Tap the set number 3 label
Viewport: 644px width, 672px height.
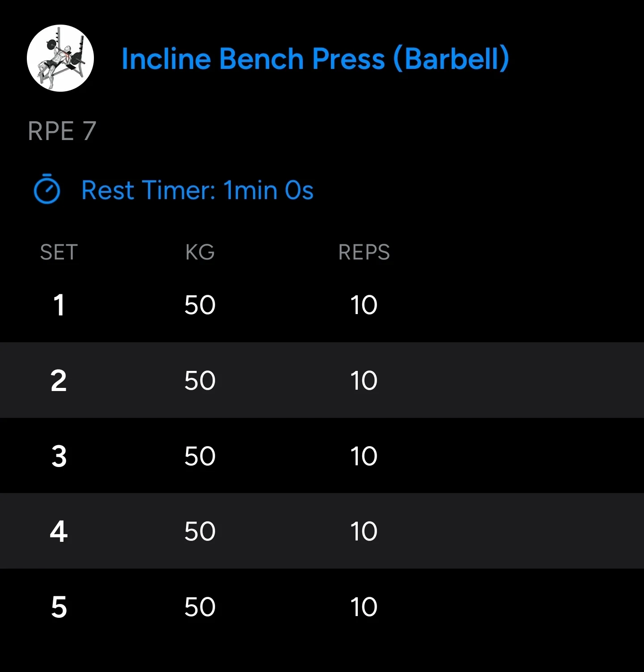pyautogui.click(x=59, y=456)
